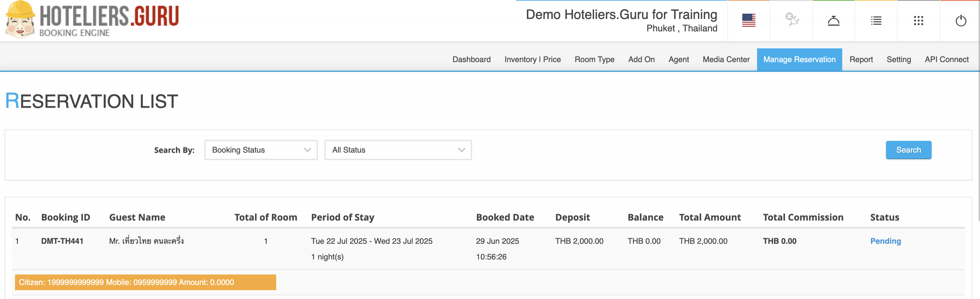Expand the Booking Status dropdown
The height and width of the screenshot is (299, 980).
(261, 150)
